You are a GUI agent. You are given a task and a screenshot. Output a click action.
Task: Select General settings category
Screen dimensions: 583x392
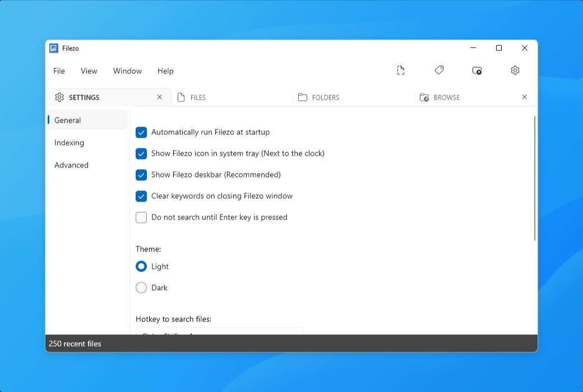pos(87,120)
